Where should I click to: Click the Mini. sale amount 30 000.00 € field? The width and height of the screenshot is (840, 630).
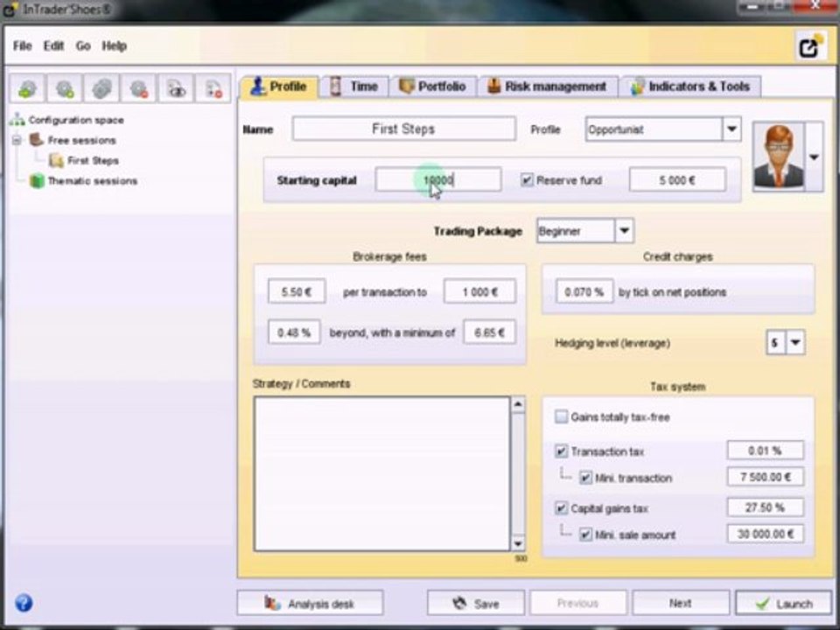point(765,534)
